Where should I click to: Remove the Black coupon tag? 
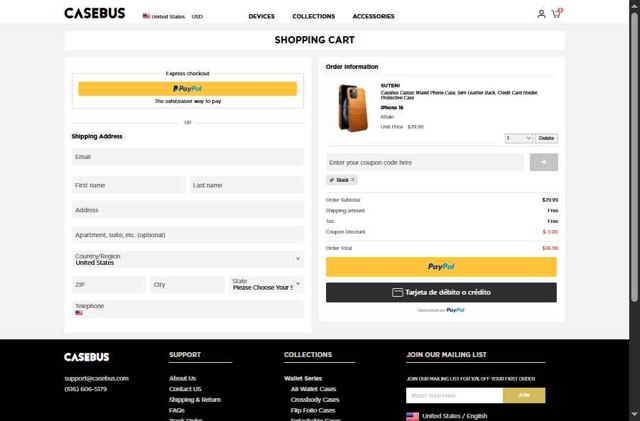(x=353, y=179)
